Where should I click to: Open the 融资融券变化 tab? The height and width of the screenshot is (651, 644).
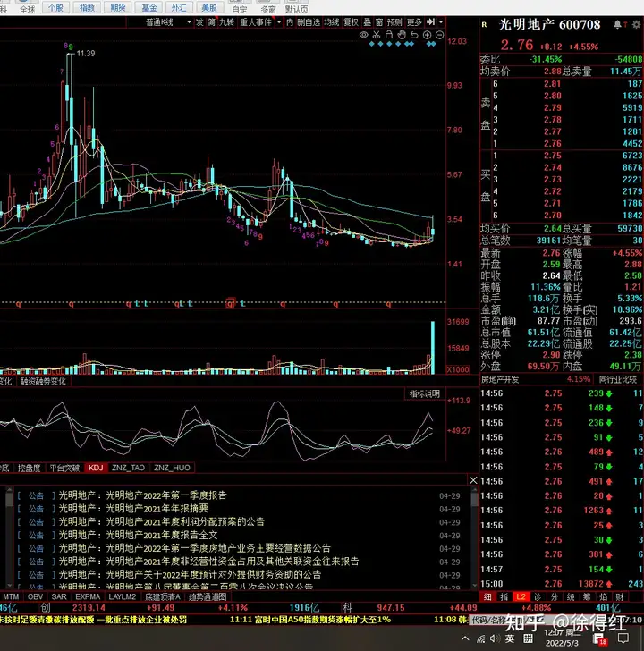[x=43, y=381]
